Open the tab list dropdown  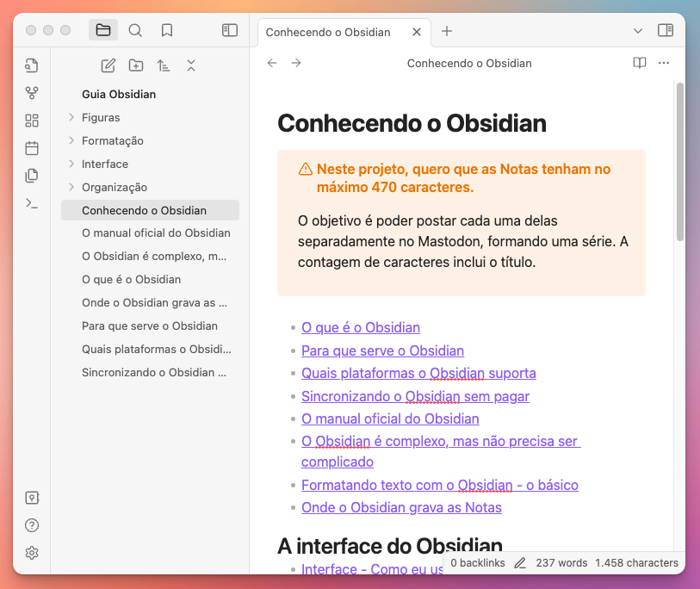click(x=637, y=30)
